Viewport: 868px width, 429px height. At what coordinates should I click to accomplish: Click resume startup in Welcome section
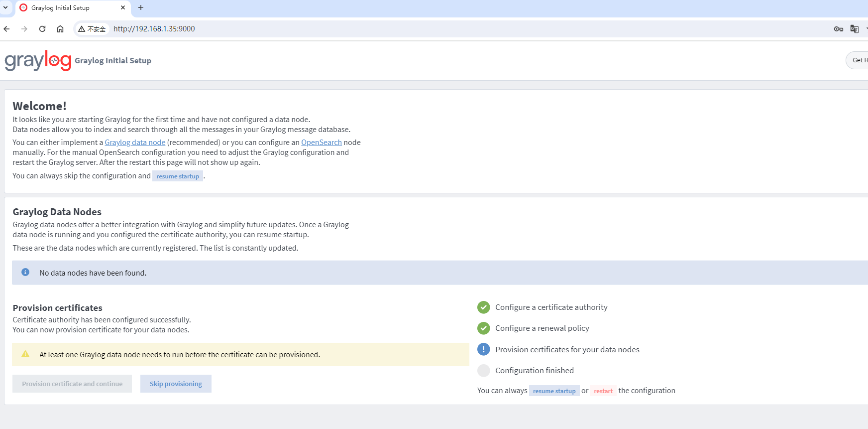tap(178, 176)
